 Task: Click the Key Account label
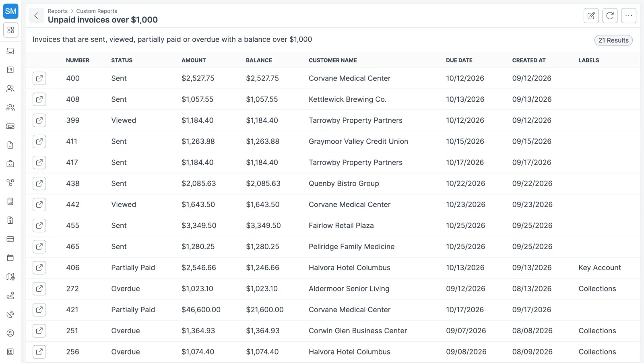click(x=600, y=268)
